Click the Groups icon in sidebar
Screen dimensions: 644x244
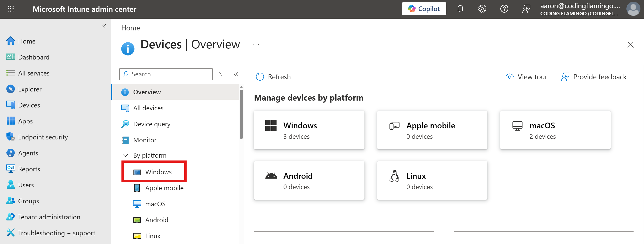(10, 201)
